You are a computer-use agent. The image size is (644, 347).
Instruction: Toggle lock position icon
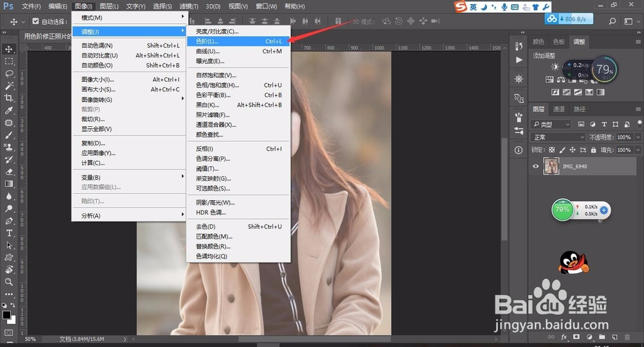tap(573, 150)
